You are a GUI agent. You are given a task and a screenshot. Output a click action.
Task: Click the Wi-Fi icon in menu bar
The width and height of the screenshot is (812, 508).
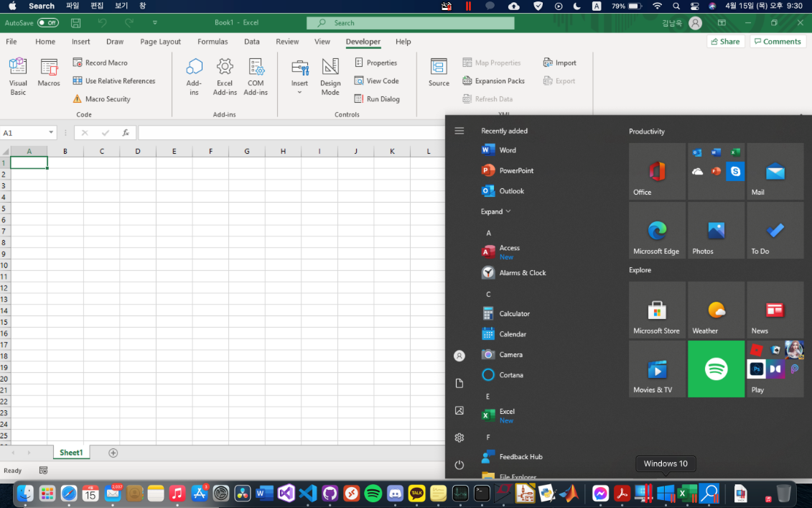(x=657, y=6)
